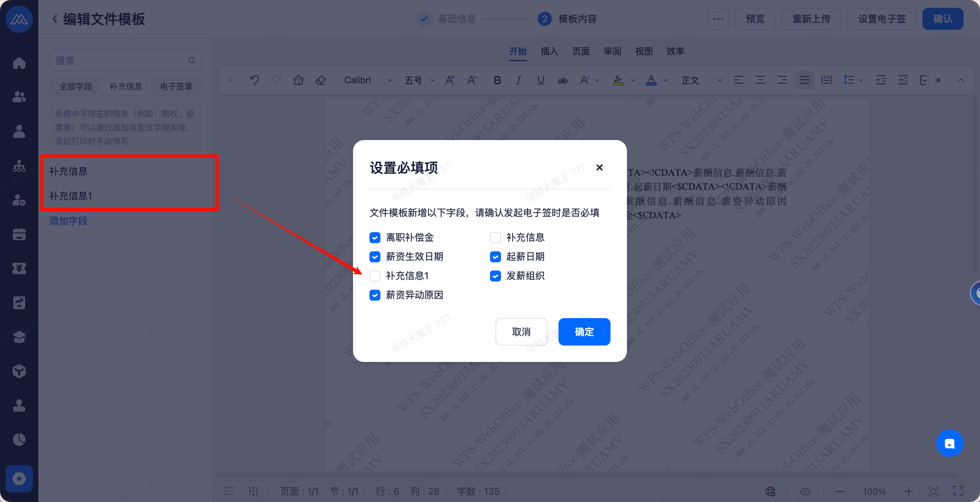This screenshot has height=502, width=980.
Task: Select the 电子签章 field tab
Action: (x=176, y=87)
